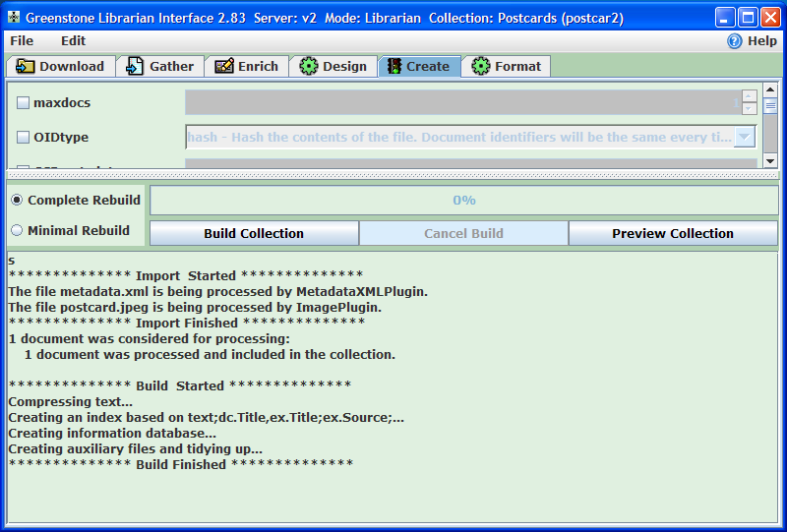Click the options panel scrollbar down arrow
Viewport: 787px width, 532px height.
[770, 160]
